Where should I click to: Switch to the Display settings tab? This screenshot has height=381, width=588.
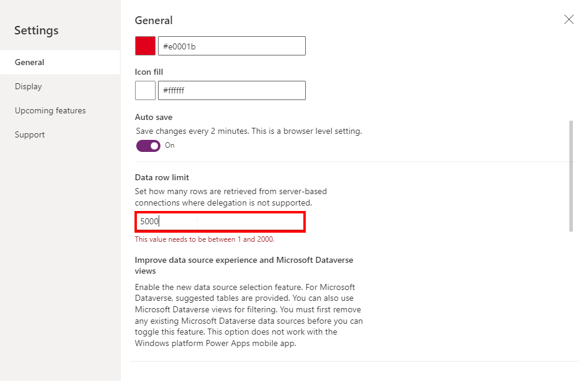coord(28,86)
